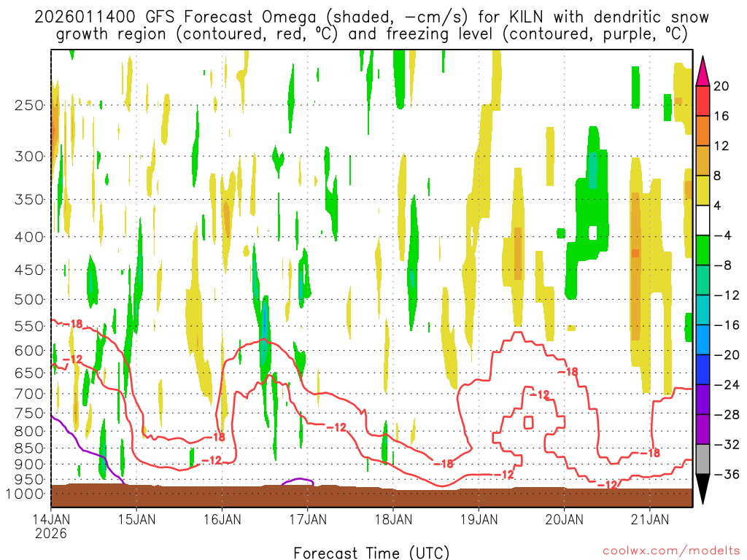Click the small red closed contour near 800 hPa
The image size is (747, 560).
(528, 422)
